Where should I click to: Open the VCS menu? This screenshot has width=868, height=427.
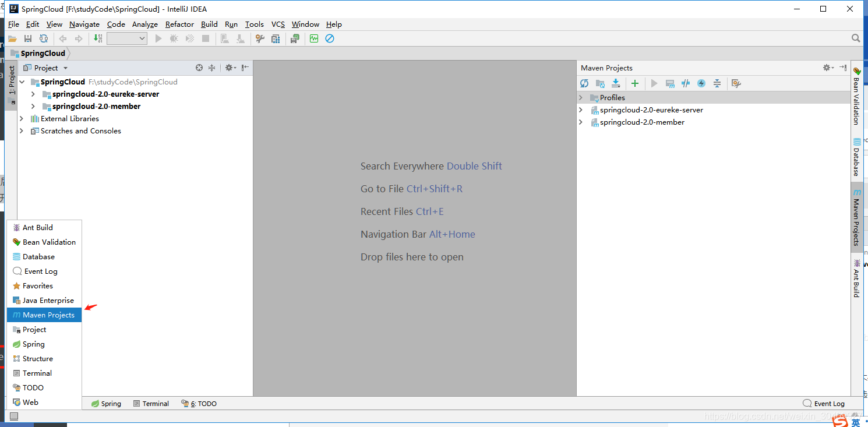coord(278,24)
